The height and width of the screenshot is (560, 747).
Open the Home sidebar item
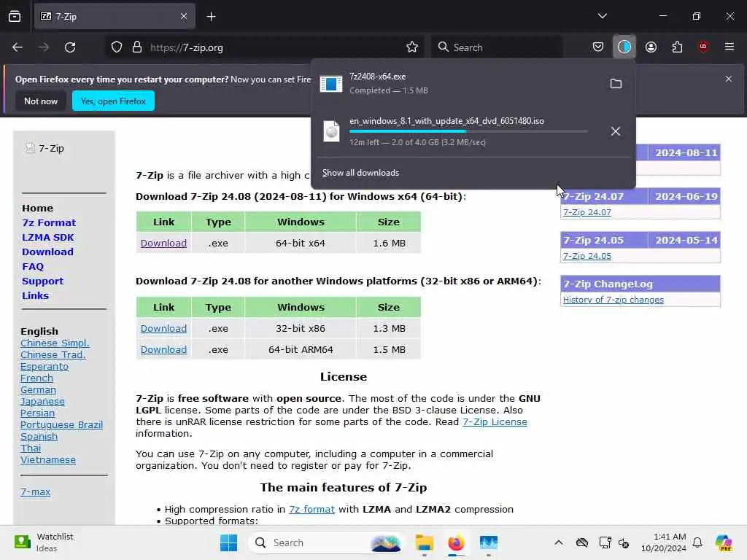pos(38,208)
